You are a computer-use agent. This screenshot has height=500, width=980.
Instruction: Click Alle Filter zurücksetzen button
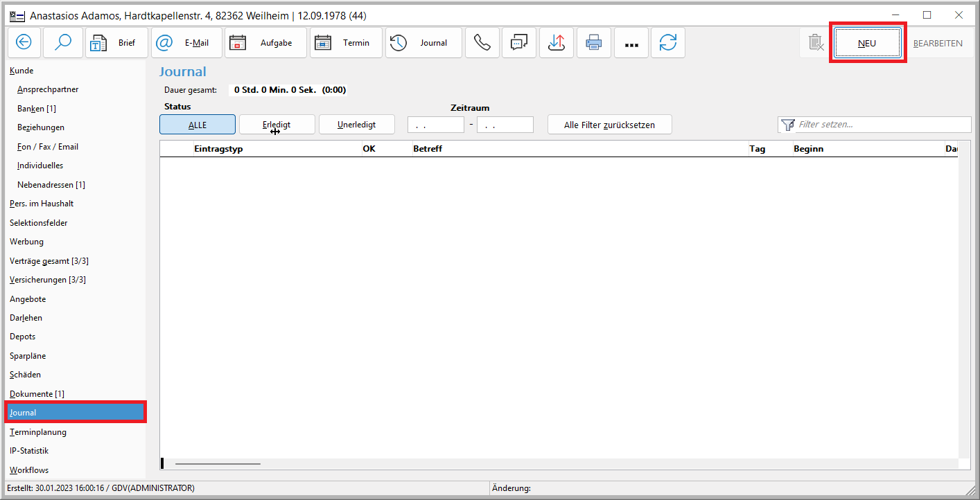[x=609, y=125]
